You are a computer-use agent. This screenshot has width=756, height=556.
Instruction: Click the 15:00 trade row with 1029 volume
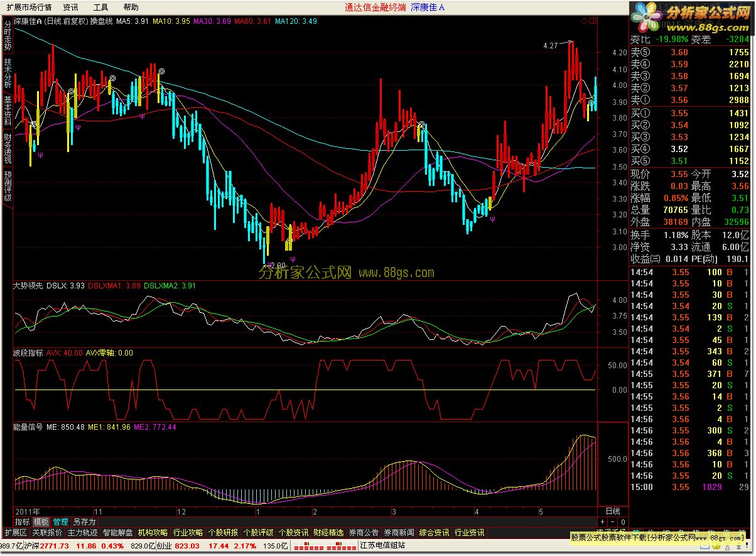691,488
